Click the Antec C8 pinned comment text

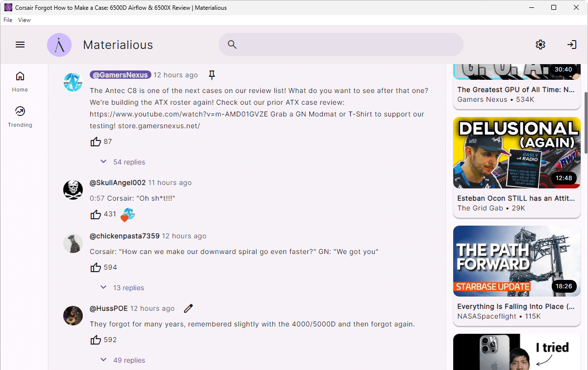click(x=259, y=108)
